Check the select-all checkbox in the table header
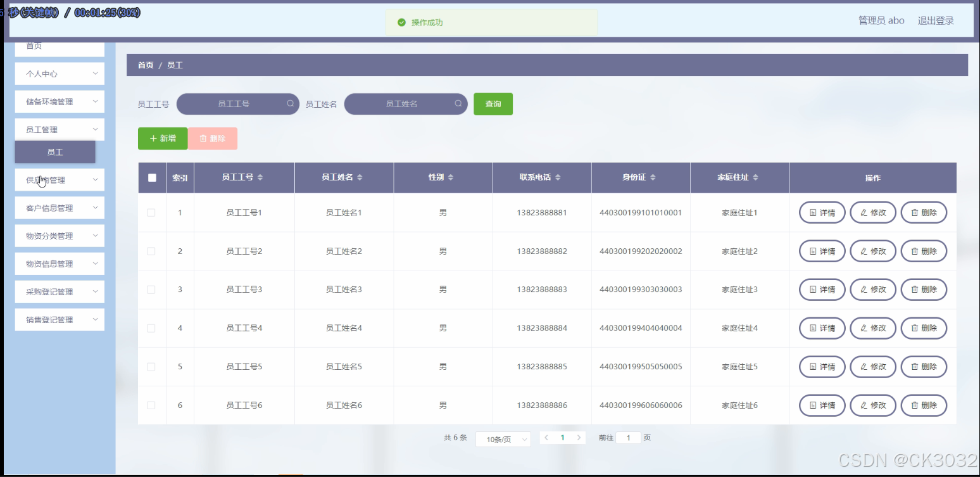The width and height of the screenshot is (980, 477). (151, 178)
